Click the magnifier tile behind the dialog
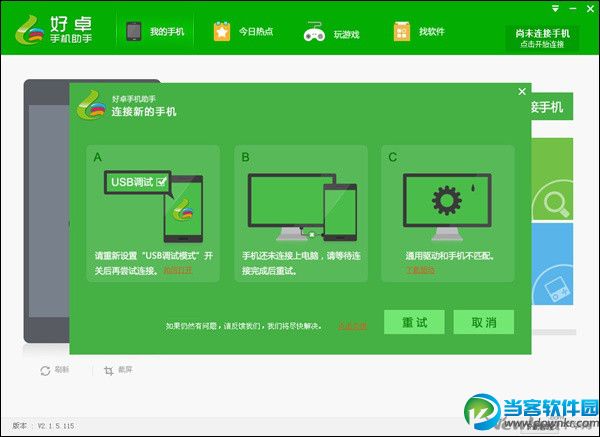 point(552,179)
